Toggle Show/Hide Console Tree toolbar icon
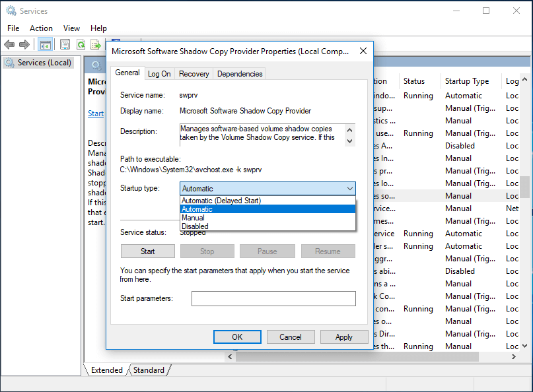The image size is (533, 392). click(x=45, y=44)
